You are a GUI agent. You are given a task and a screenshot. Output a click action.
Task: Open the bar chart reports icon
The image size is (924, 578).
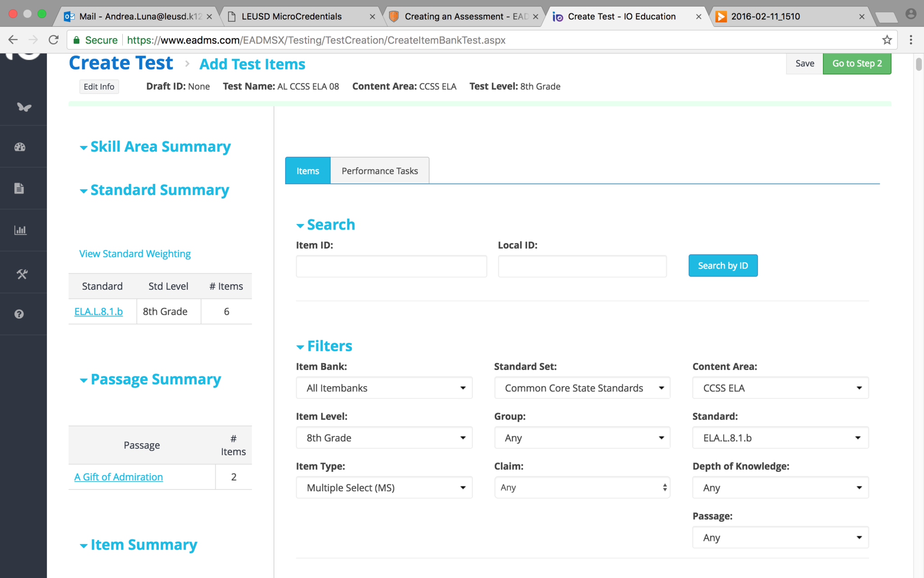(20, 230)
